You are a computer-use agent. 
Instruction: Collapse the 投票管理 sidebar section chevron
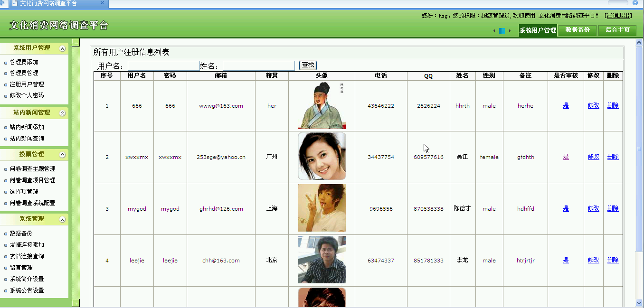[62, 155]
